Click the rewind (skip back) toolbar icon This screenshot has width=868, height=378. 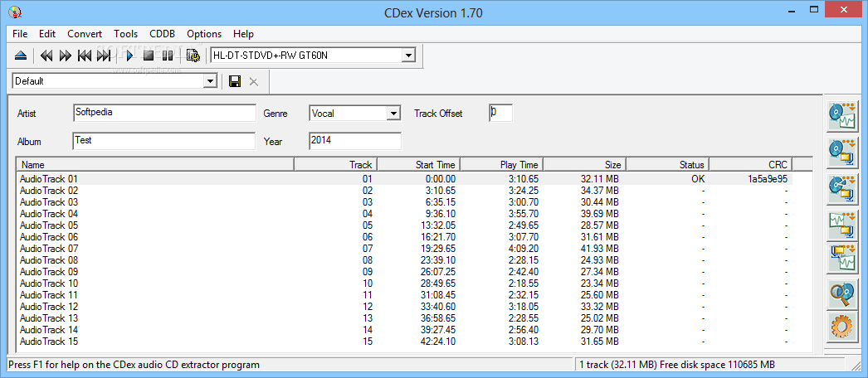coord(46,56)
